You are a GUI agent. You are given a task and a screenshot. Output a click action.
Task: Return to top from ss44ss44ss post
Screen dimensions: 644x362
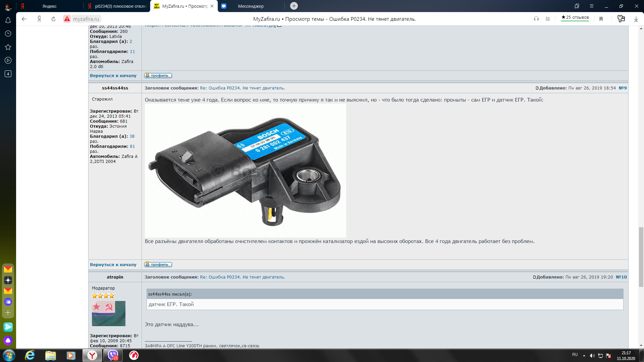[x=113, y=265]
